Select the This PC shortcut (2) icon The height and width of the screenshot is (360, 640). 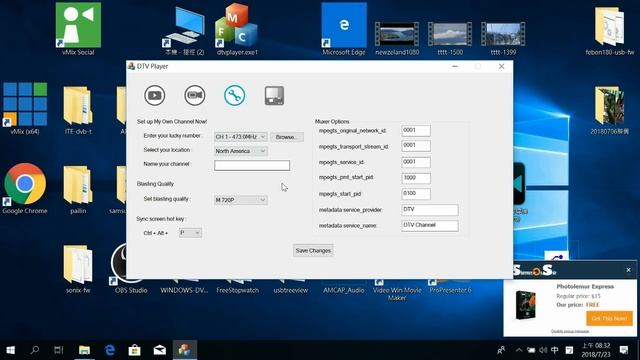pos(184,31)
